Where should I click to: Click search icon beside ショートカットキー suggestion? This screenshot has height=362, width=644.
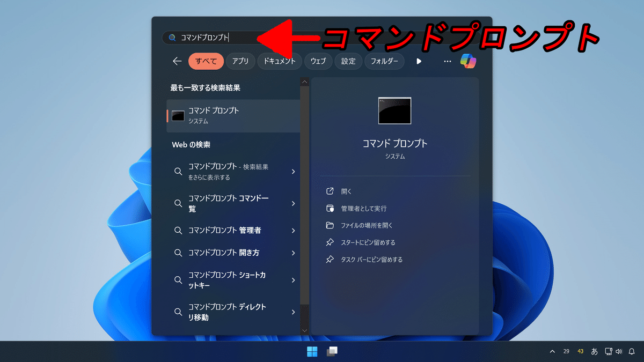[178, 280]
